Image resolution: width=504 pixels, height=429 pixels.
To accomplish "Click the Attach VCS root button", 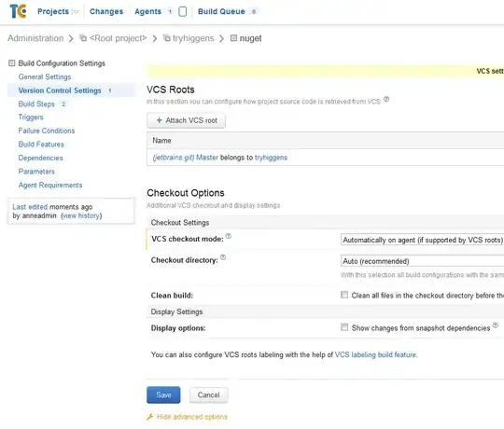I will pos(186,120).
